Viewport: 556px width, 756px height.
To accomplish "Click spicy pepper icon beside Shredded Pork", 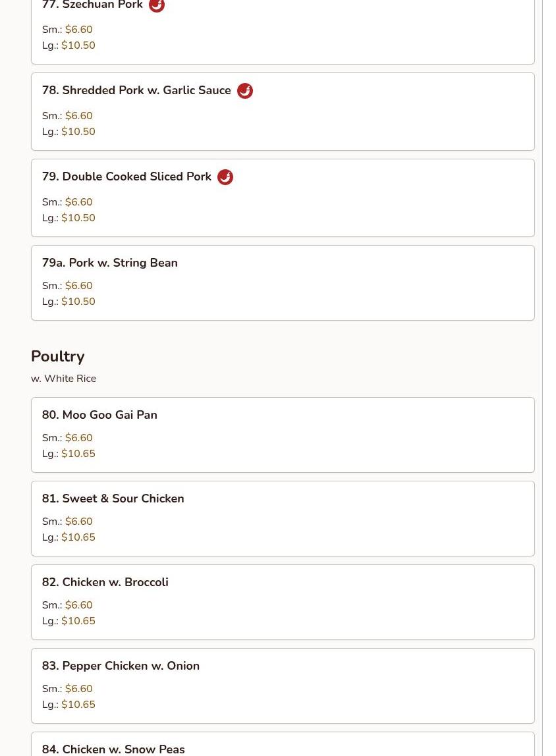I will pyautogui.click(x=245, y=91).
